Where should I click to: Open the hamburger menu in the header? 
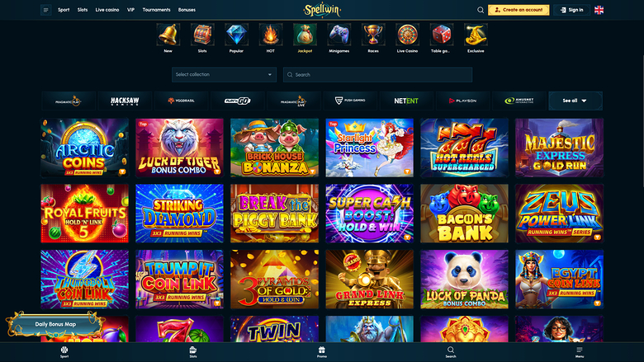pos(46,10)
